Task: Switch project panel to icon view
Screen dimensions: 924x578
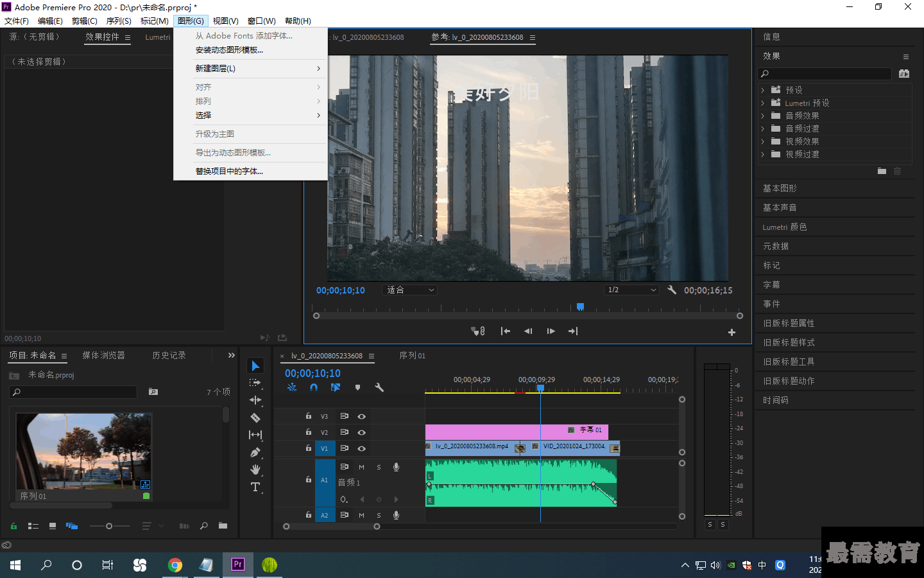Action: tap(53, 526)
